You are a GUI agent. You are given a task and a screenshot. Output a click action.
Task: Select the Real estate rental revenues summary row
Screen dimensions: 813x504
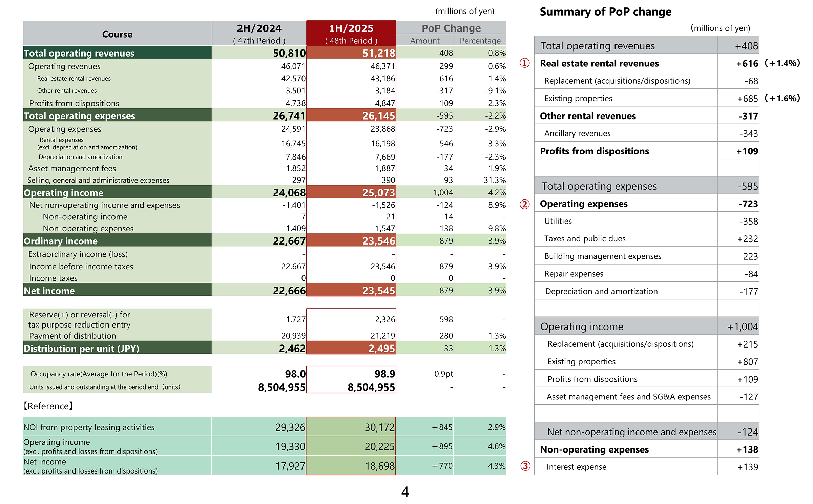point(599,63)
